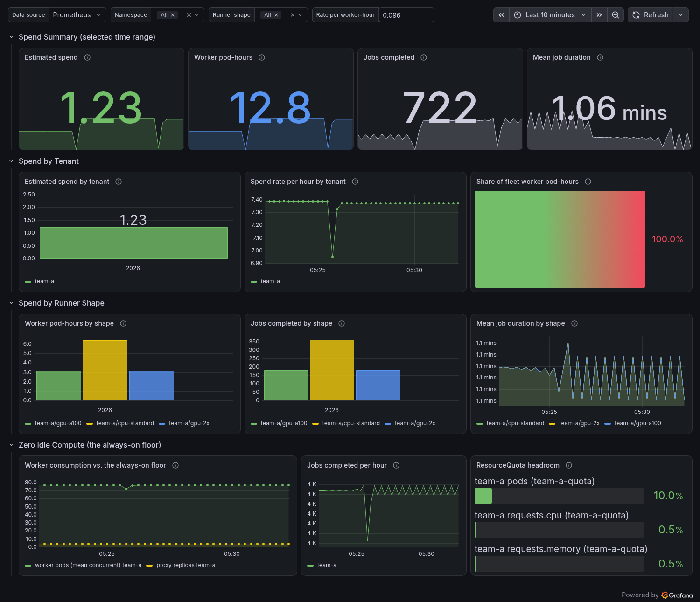Click the team-a requests.cpu quota gauge bar
The width and height of the screenshot is (700, 602).
(x=559, y=530)
